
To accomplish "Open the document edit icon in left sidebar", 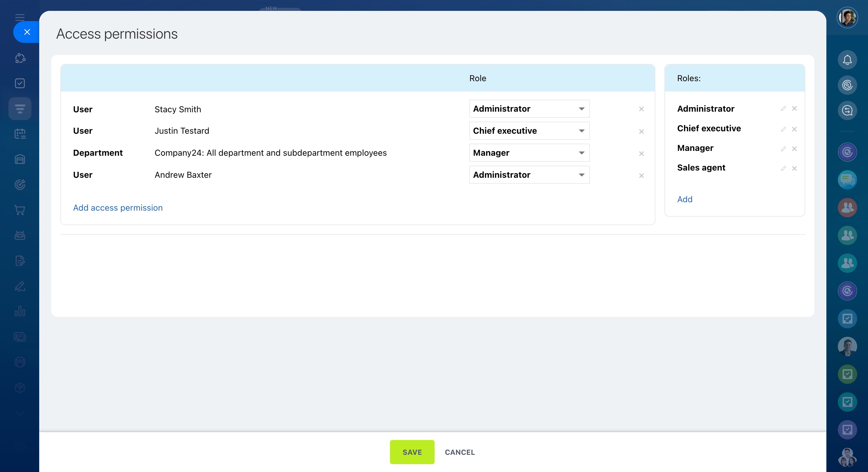I will point(20,261).
